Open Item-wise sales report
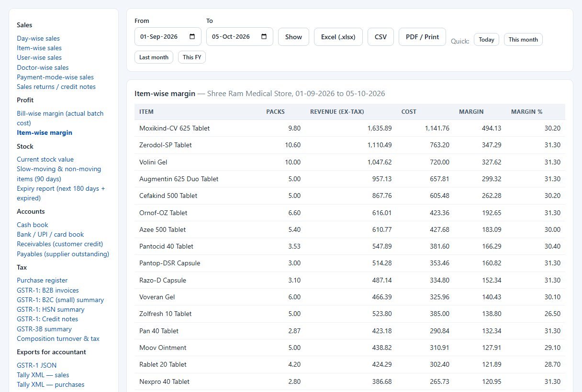This screenshot has width=582, height=392. (x=39, y=48)
